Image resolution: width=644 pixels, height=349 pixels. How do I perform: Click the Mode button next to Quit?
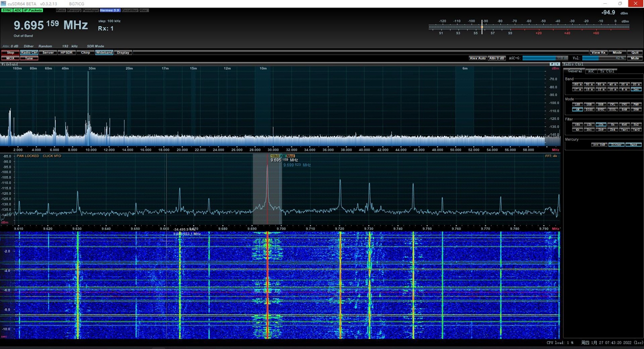617,53
